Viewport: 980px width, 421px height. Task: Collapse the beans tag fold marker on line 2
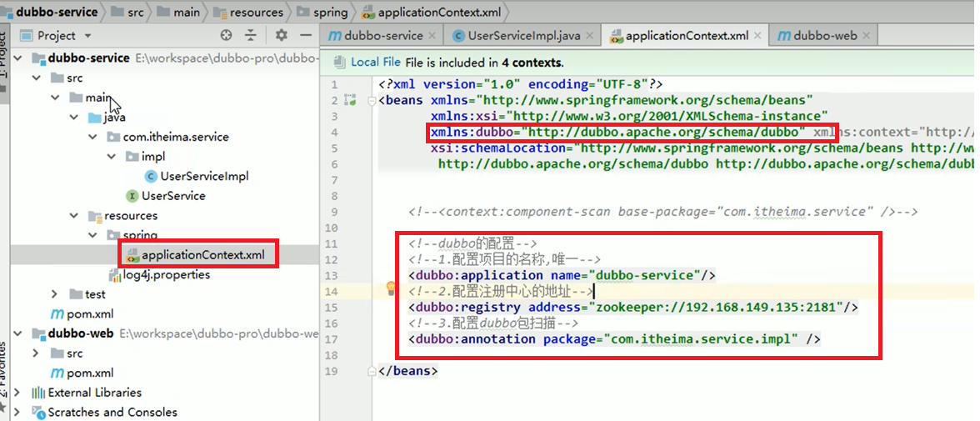click(372, 100)
